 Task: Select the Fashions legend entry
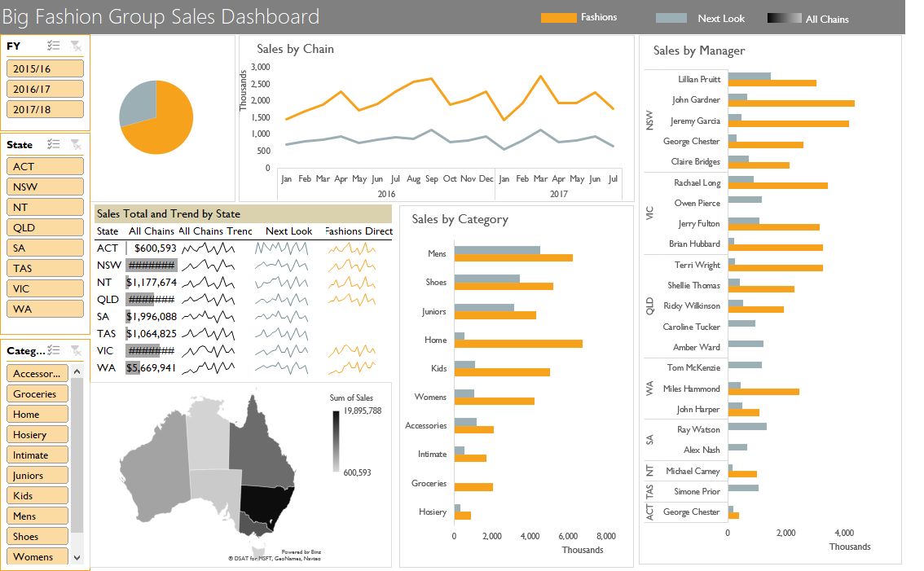click(x=579, y=18)
